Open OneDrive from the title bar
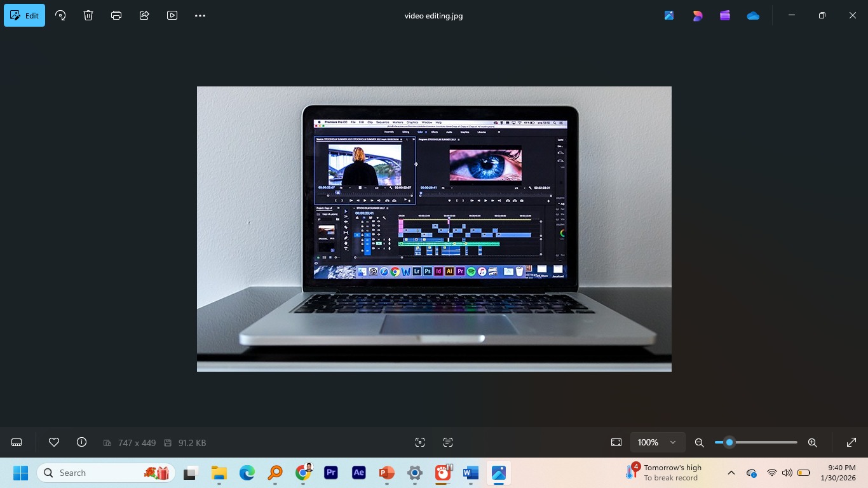 [x=753, y=15]
